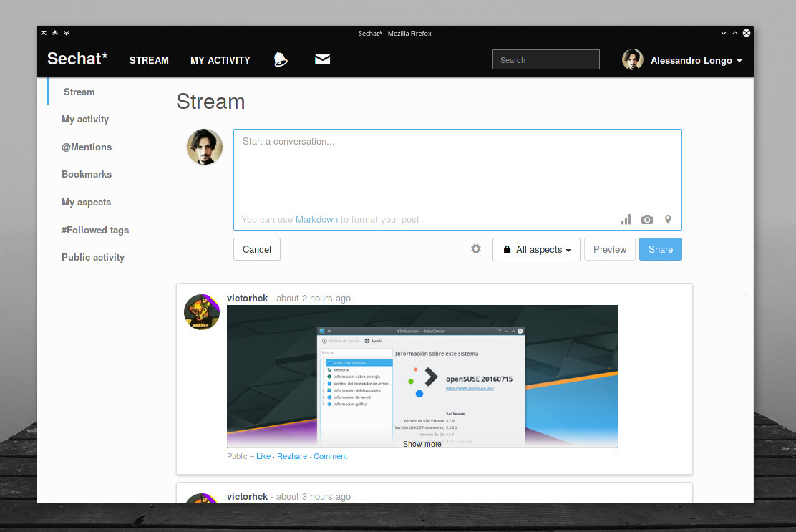This screenshot has width=796, height=532.
Task: Focus the Search field
Action: point(545,59)
